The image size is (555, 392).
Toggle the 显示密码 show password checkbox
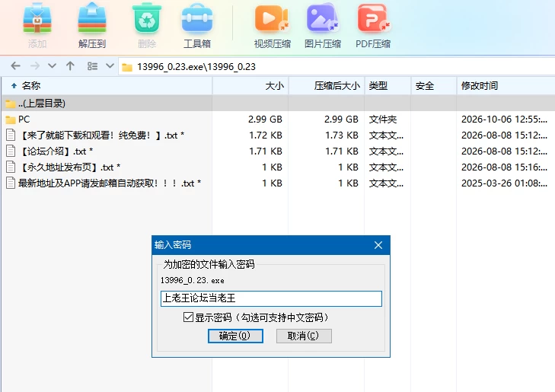pyautogui.click(x=188, y=317)
